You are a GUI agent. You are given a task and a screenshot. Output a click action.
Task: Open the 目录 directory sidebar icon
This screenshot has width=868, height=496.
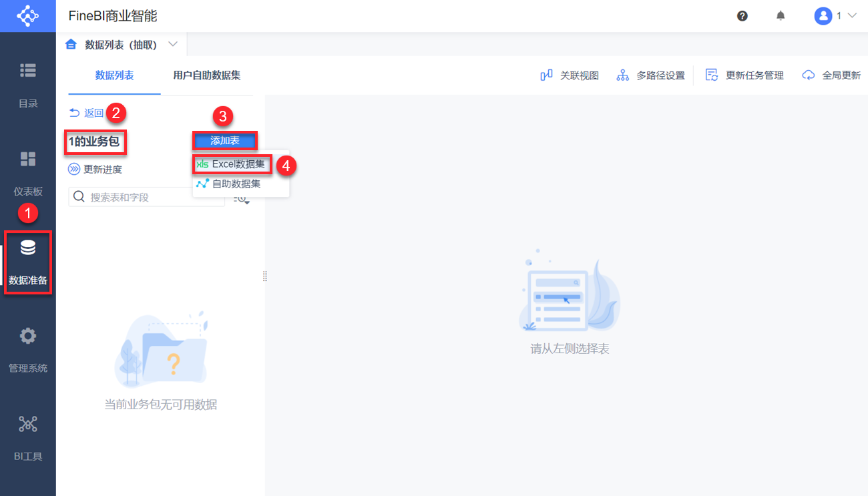28,69
